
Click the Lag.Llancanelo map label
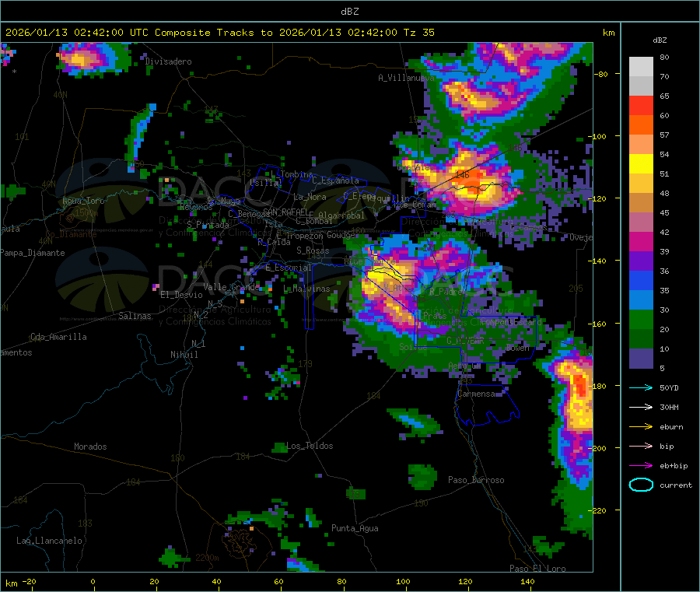click(49, 541)
